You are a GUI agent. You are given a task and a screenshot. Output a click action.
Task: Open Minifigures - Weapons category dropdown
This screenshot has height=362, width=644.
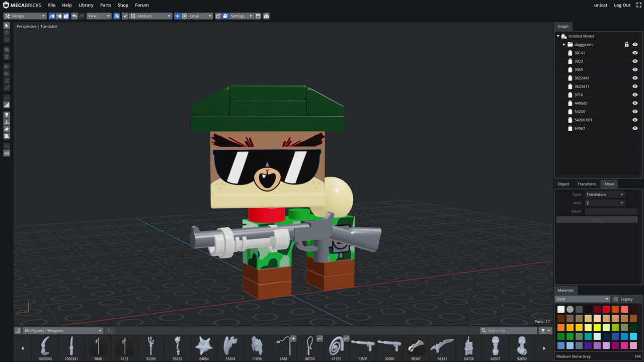(x=63, y=330)
